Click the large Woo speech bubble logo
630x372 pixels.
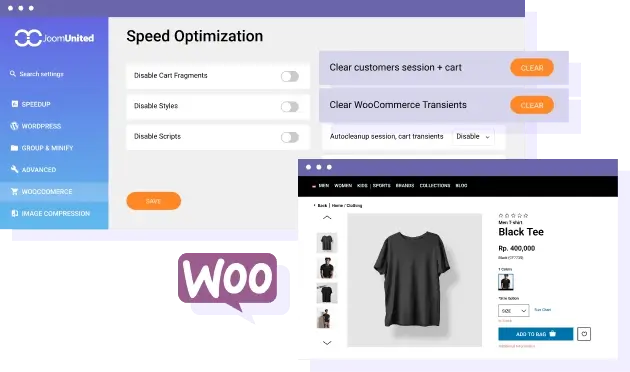pos(227,282)
